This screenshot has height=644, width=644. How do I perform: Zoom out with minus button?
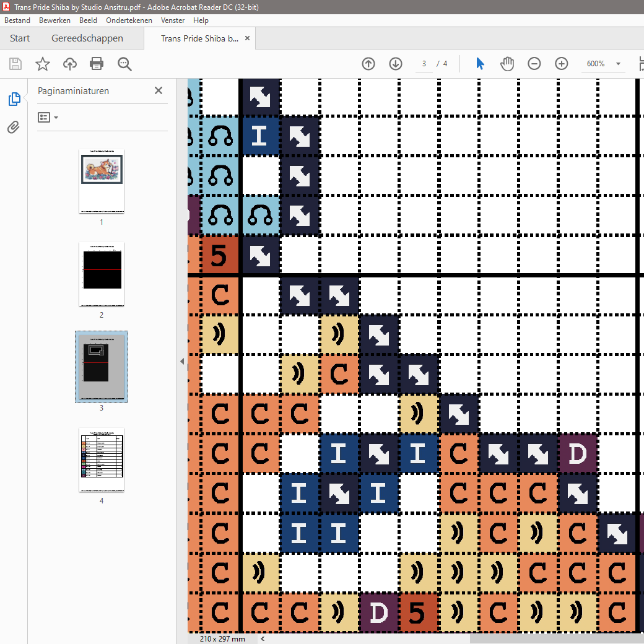tap(534, 64)
